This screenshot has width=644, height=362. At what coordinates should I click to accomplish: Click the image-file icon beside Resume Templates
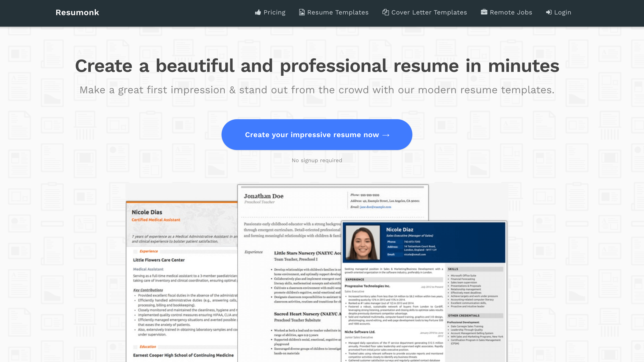click(302, 12)
